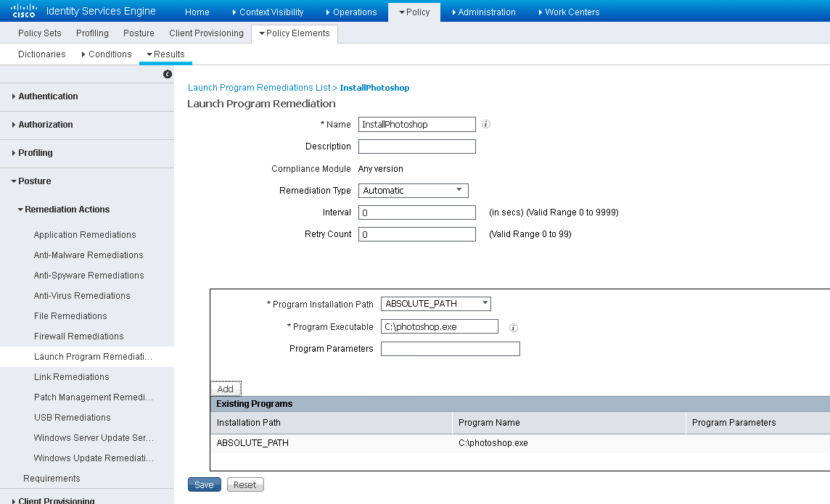Open the Policy menu
The height and width of the screenshot is (504, 830).
point(414,12)
